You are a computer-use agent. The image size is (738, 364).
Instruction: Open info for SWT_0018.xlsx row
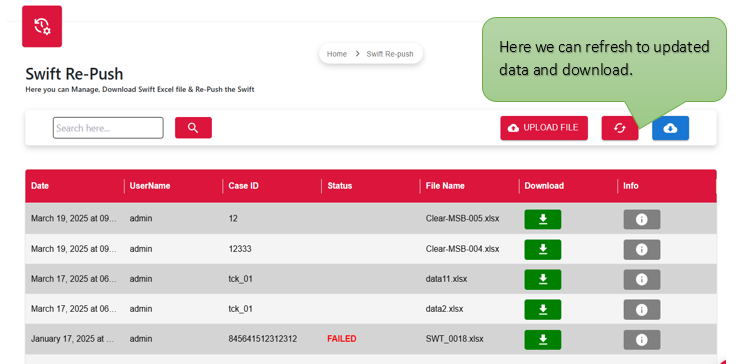coord(642,340)
